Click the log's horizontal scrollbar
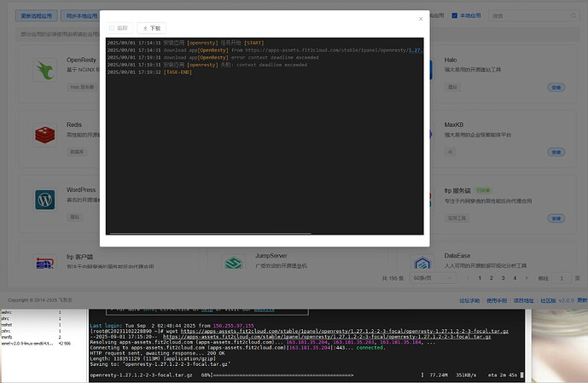Screen dimensions: 588x383 pos(210,233)
